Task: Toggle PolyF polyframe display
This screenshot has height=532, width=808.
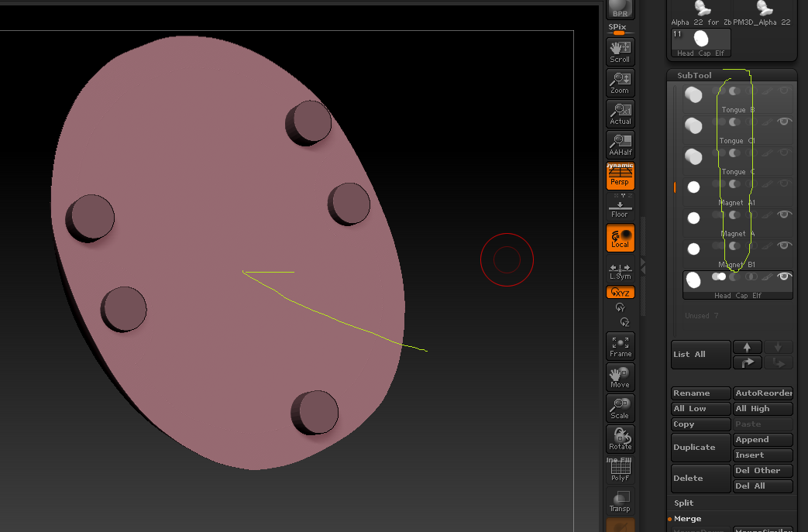Action: point(620,470)
